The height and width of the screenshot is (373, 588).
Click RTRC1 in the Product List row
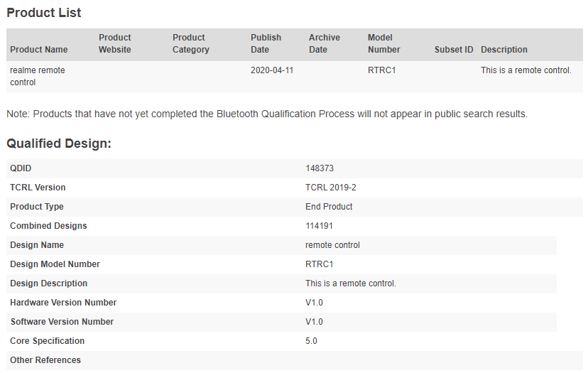pyautogui.click(x=381, y=70)
